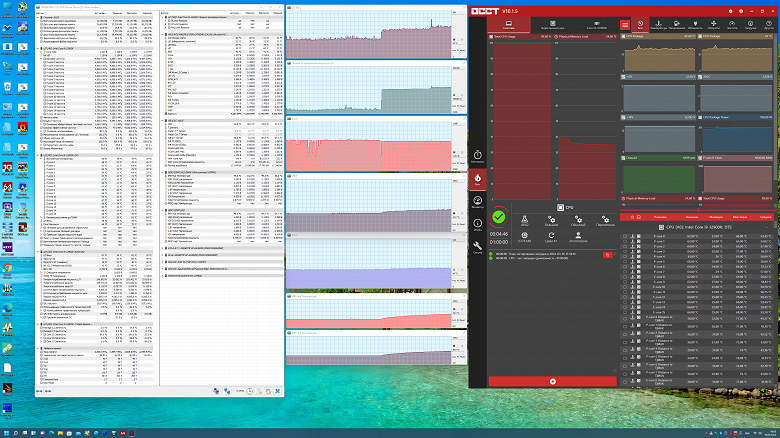
Task: Switch to the third OCCT tab with memory icon
Action: point(596,25)
